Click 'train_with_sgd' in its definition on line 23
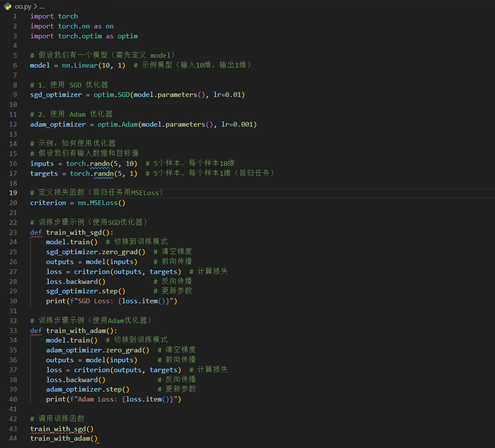This screenshot has height=448, width=495. (x=74, y=232)
